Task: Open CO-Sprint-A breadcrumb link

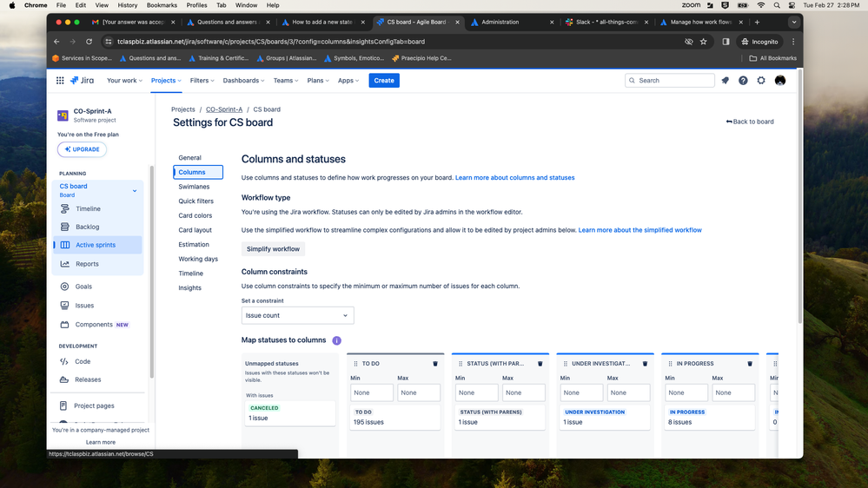Action: click(224, 109)
